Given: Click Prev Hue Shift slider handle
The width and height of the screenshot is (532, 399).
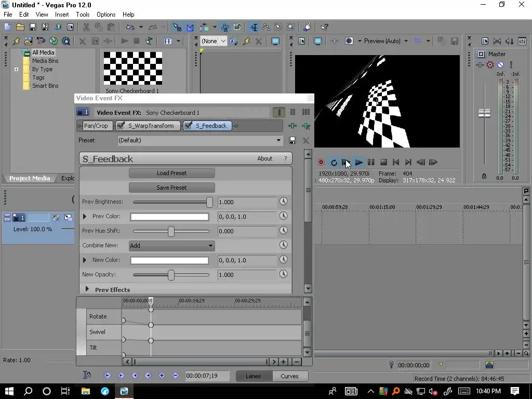Looking at the screenshot, I should 171,231.
